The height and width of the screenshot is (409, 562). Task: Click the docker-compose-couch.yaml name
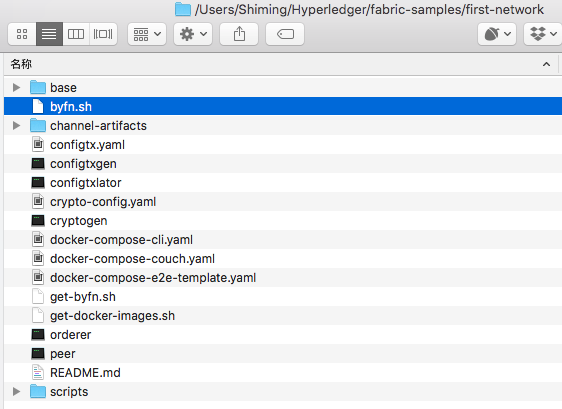(x=133, y=258)
